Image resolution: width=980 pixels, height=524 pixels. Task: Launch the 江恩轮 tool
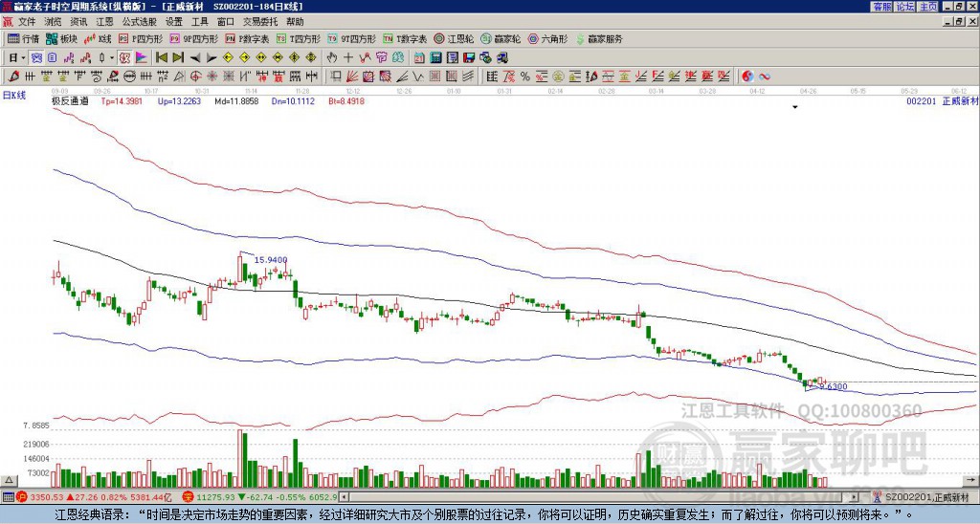(x=455, y=38)
